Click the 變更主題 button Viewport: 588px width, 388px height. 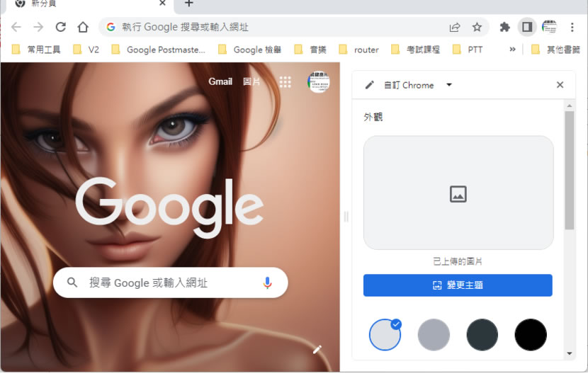pos(458,285)
